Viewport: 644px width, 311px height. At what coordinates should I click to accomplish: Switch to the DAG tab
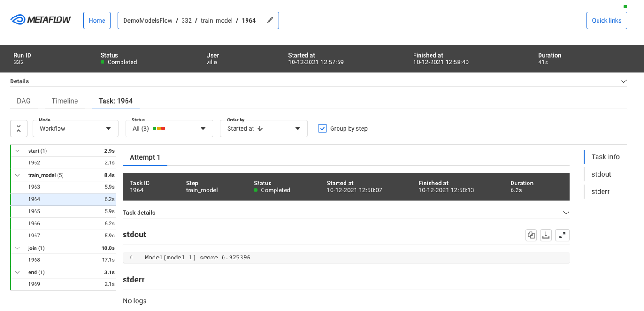pyautogui.click(x=24, y=101)
